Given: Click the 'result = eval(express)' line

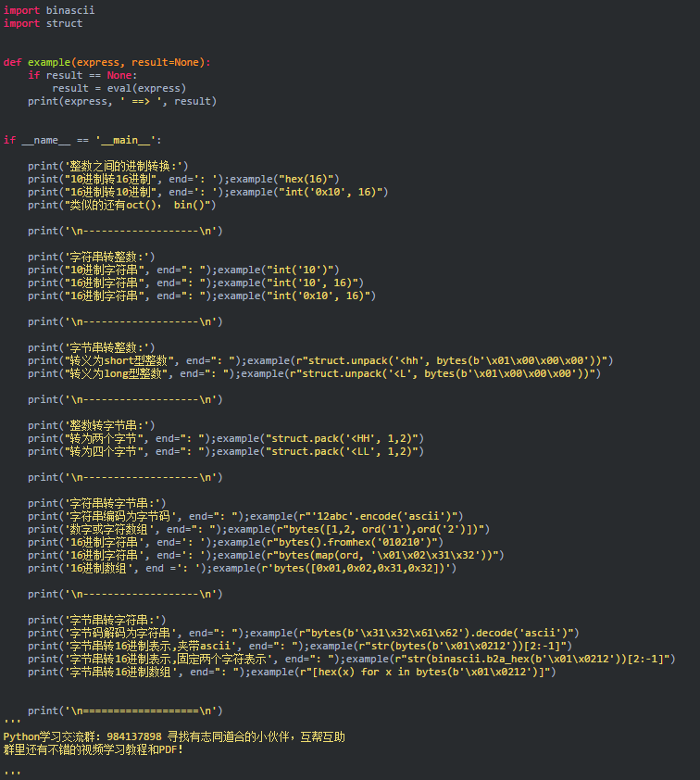Looking at the screenshot, I should (119, 88).
